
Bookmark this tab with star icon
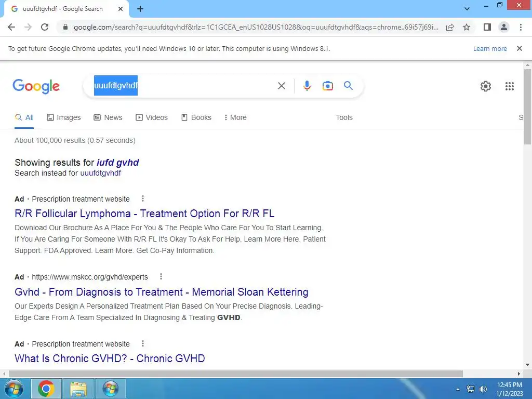click(x=467, y=27)
